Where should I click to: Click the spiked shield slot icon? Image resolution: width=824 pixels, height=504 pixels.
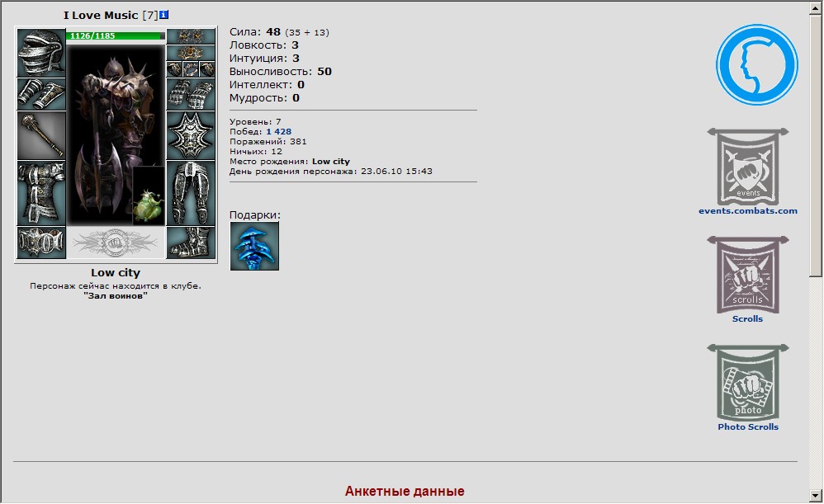[191, 135]
